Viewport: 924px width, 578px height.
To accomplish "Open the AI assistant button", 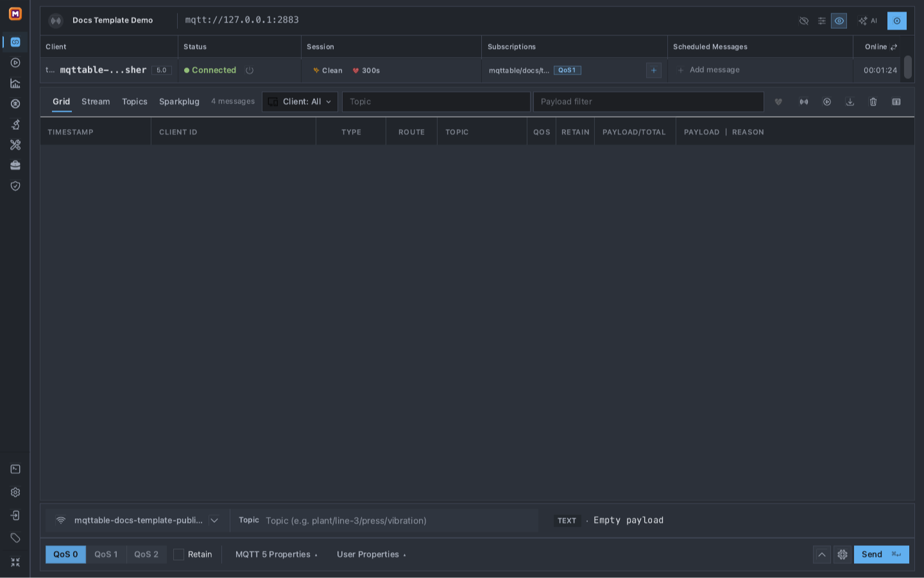I will (x=868, y=21).
